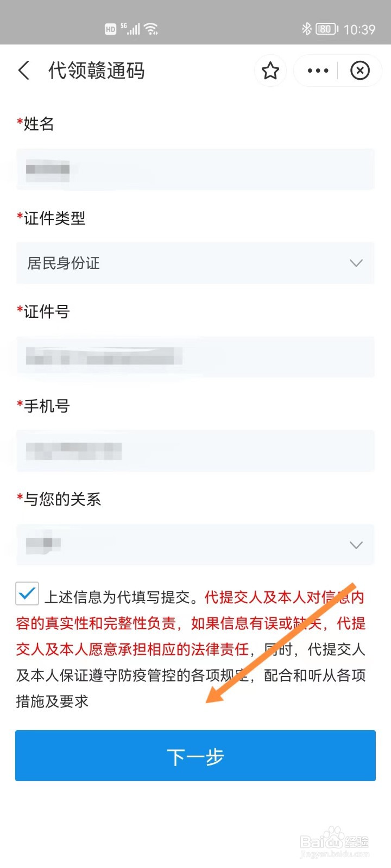Close the mini program with X icon
Screen dimensions: 391x868
pos(360,71)
